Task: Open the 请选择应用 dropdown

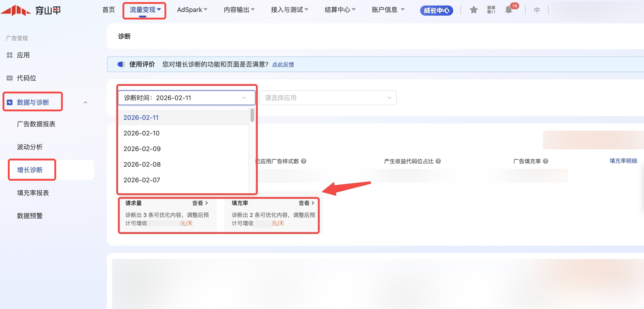Action: click(328, 98)
